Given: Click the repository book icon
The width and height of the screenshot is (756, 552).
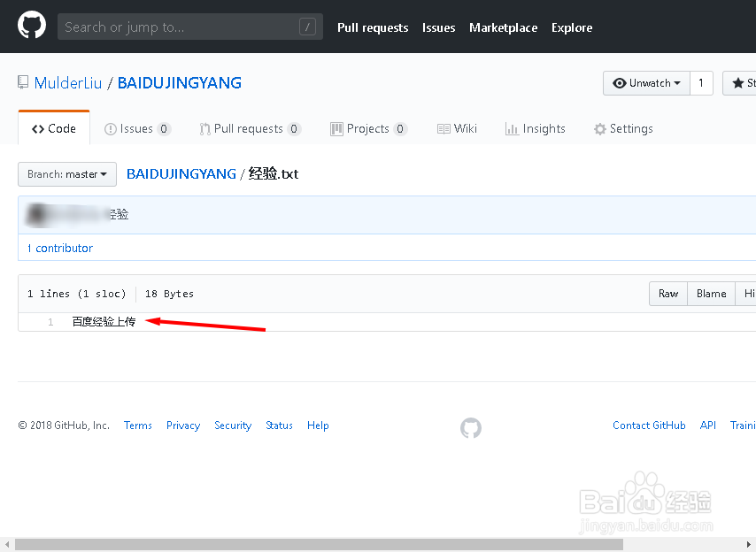Looking at the screenshot, I should point(23,82).
